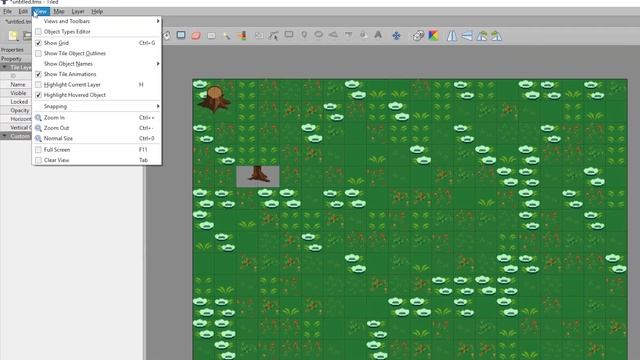
Task: Toggle Random Mode dice icon
Action: (x=418, y=36)
